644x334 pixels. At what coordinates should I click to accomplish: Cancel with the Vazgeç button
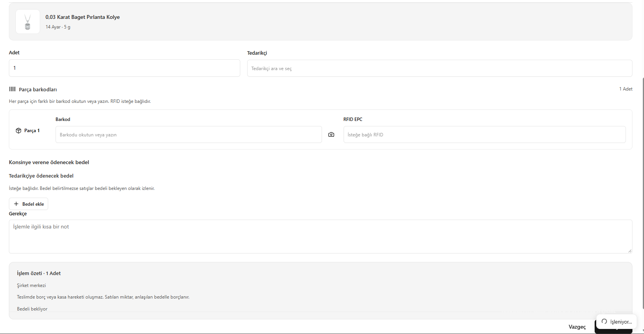pyautogui.click(x=577, y=327)
